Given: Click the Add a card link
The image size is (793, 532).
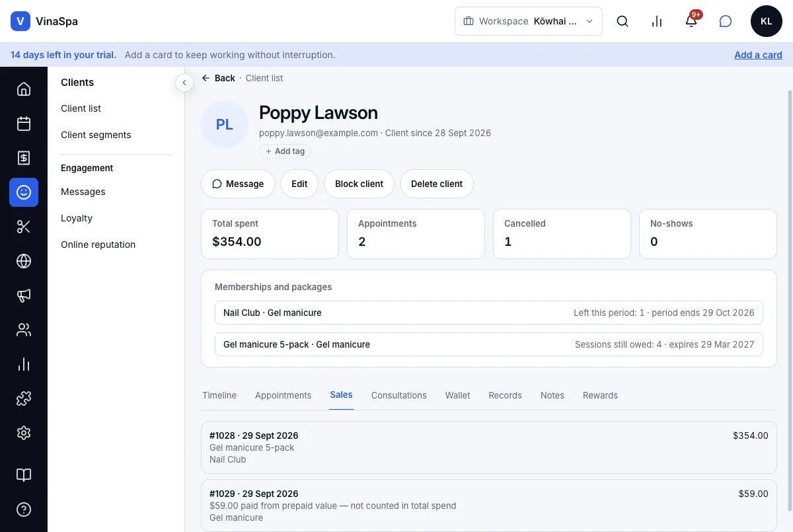Looking at the screenshot, I should coord(758,55).
